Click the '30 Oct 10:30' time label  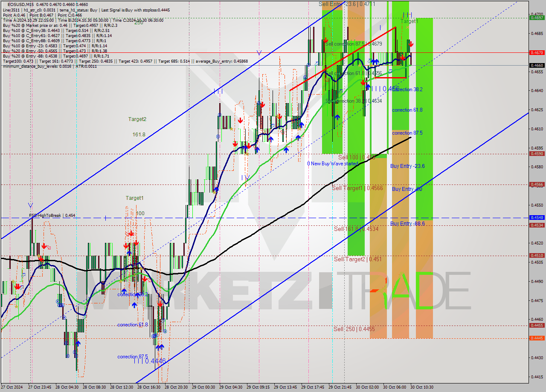point(422,387)
